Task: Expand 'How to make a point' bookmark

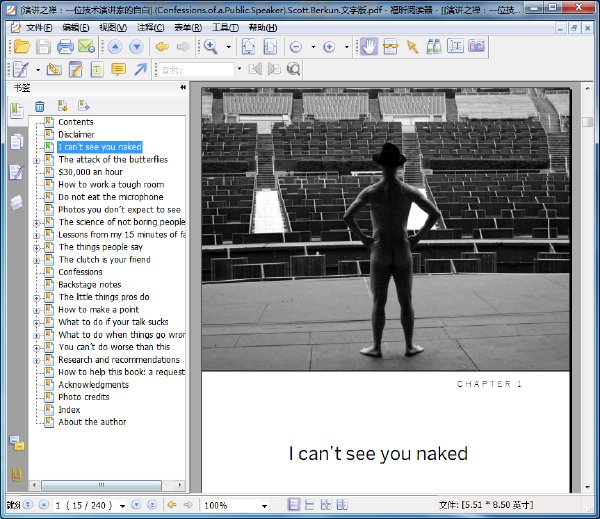Action: click(36, 311)
